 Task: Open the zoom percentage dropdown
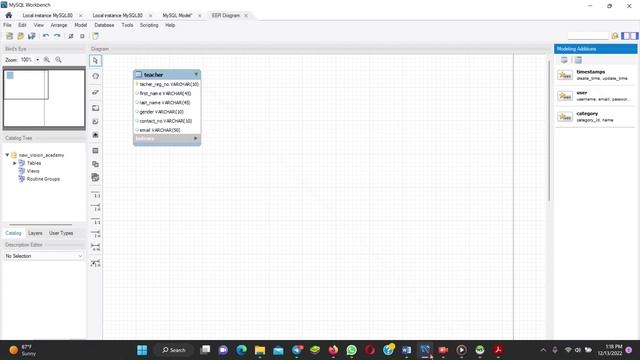38,60
